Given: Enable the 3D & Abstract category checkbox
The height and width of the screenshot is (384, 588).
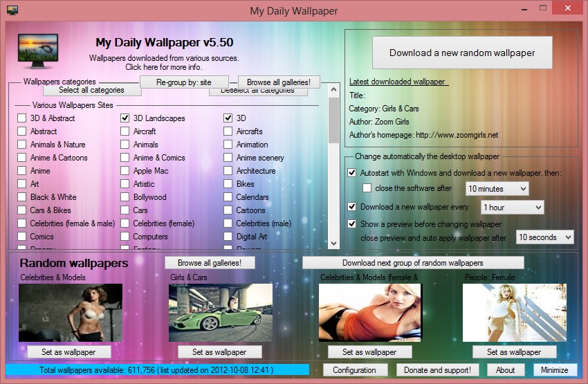Looking at the screenshot, I should click(x=22, y=118).
